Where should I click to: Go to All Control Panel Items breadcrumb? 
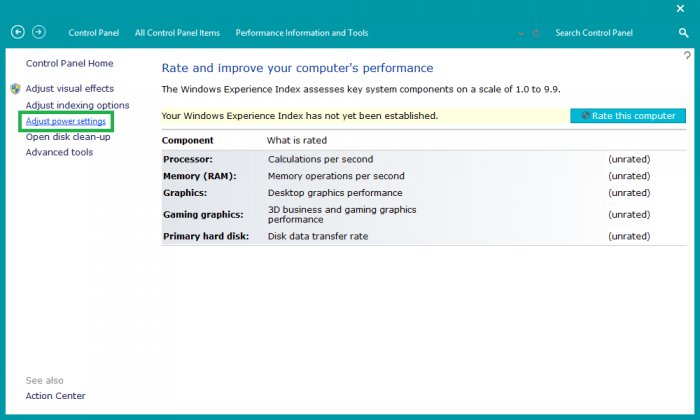(177, 33)
